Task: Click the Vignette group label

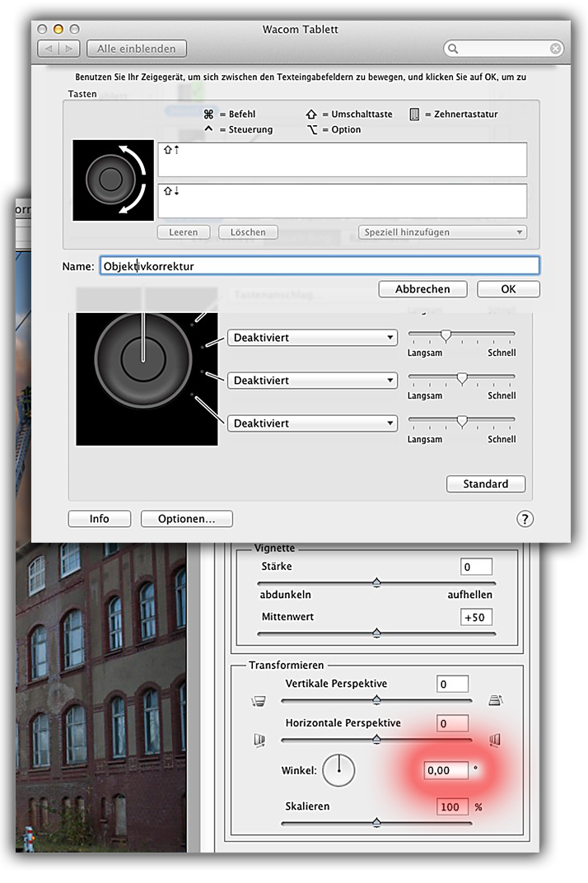Action: click(274, 548)
